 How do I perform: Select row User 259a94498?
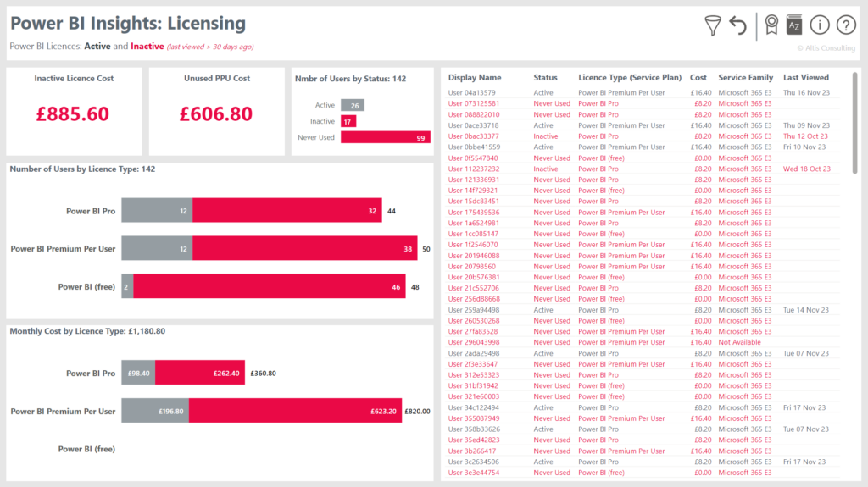[643, 310]
